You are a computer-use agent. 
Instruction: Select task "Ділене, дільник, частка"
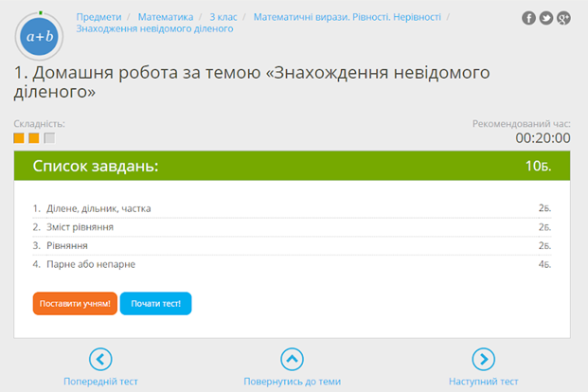coord(98,208)
